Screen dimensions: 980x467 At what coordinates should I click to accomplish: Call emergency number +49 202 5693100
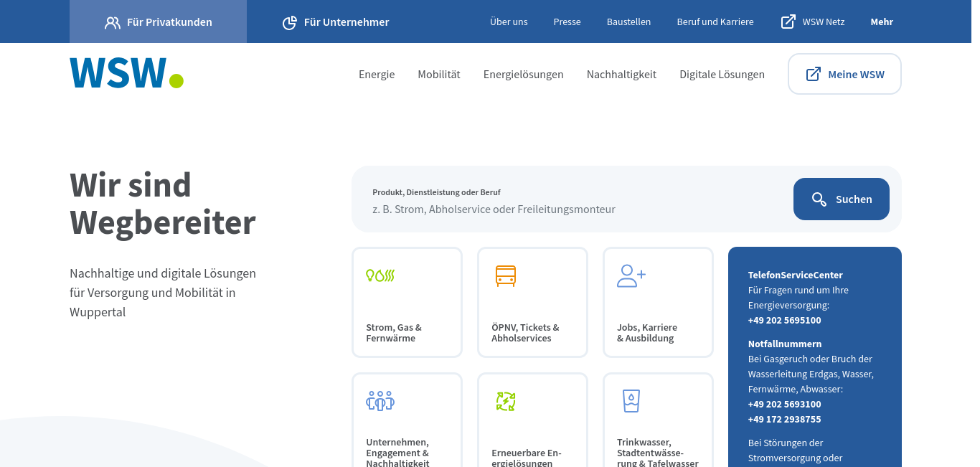click(784, 405)
